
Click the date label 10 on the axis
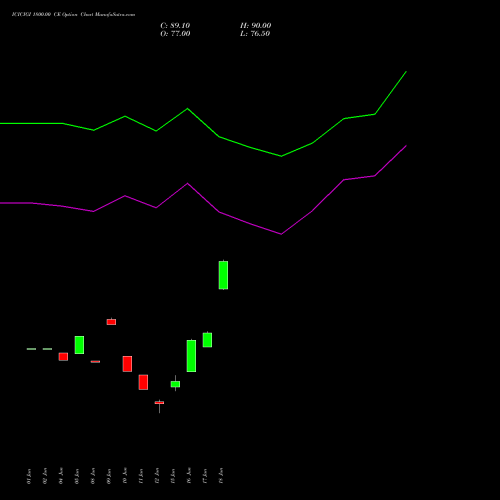(x=125, y=476)
